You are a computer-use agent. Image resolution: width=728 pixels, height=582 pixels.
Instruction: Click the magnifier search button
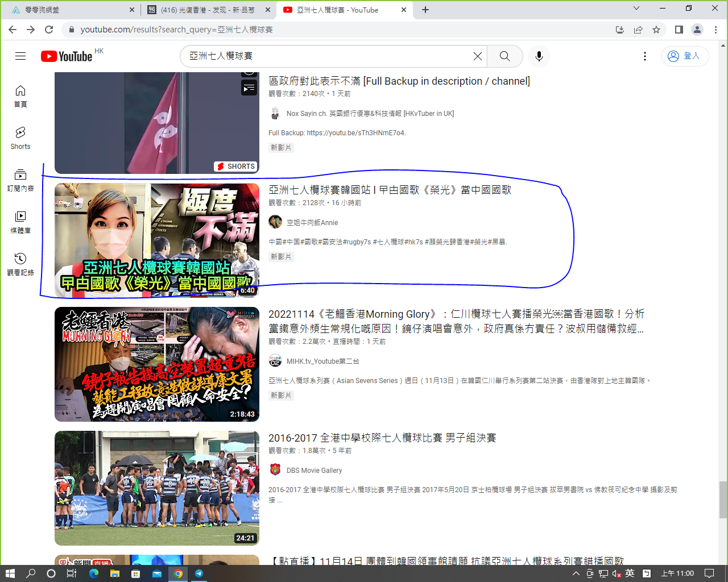tap(505, 56)
